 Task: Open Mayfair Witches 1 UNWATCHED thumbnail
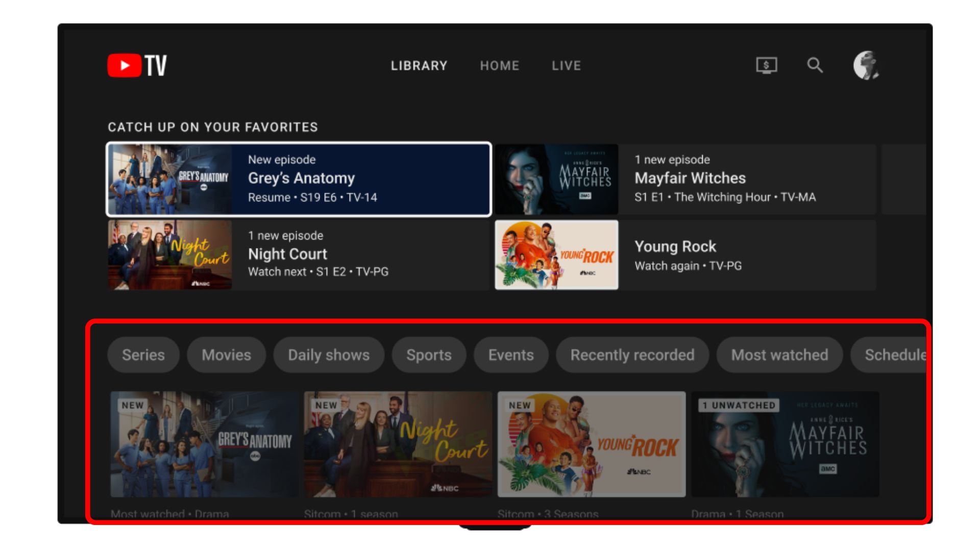point(785,444)
